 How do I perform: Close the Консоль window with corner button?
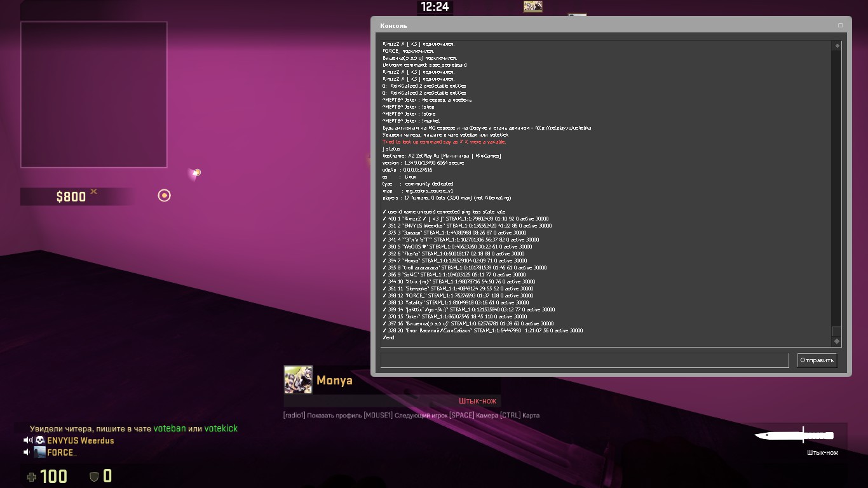840,25
